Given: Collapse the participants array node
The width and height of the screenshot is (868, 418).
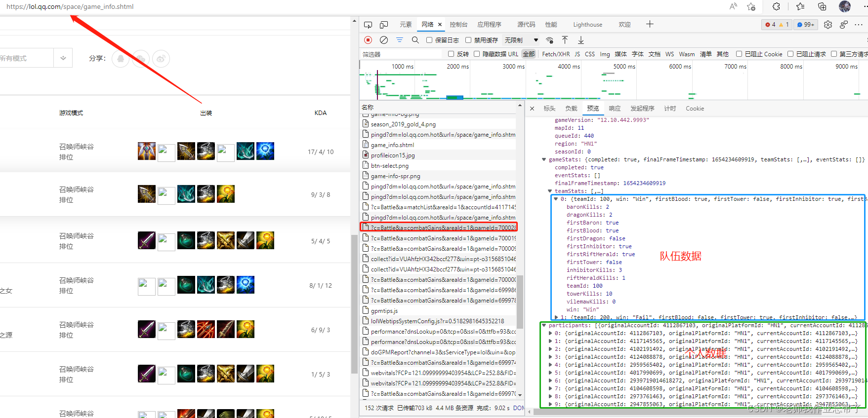Looking at the screenshot, I should 544,325.
